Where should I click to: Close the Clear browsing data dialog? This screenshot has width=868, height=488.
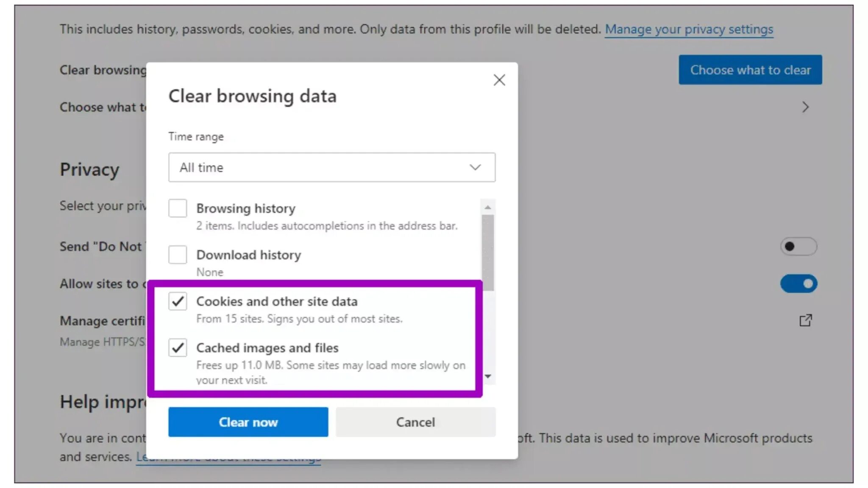pyautogui.click(x=499, y=80)
